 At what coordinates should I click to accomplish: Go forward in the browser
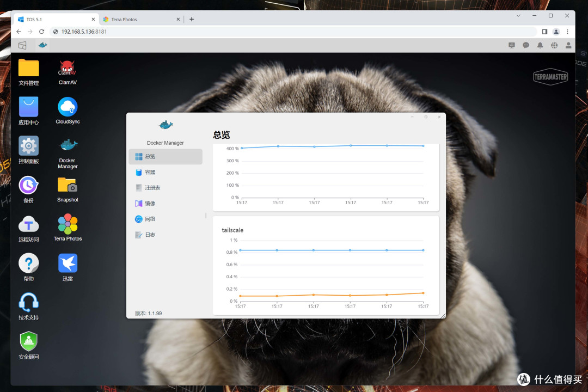30,32
